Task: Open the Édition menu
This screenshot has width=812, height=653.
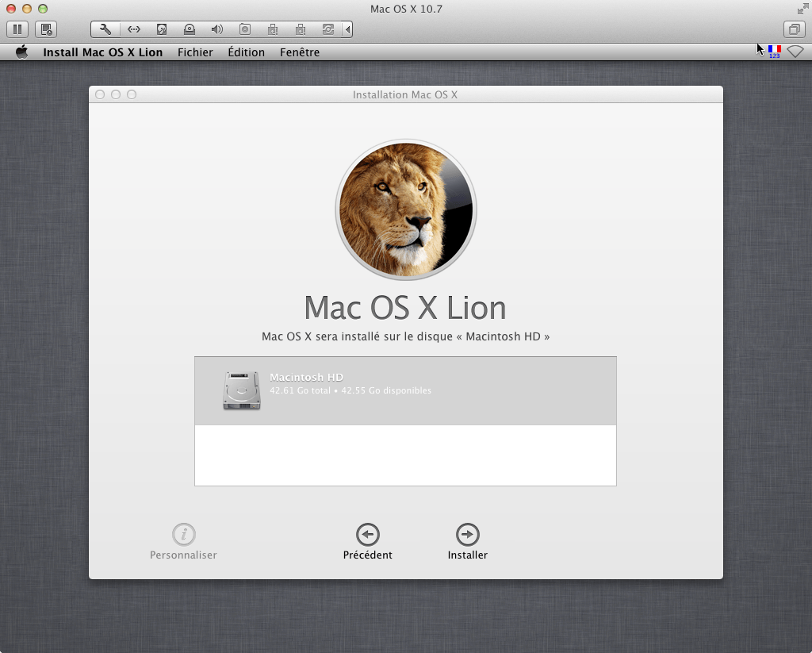Action: pos(246,52)
